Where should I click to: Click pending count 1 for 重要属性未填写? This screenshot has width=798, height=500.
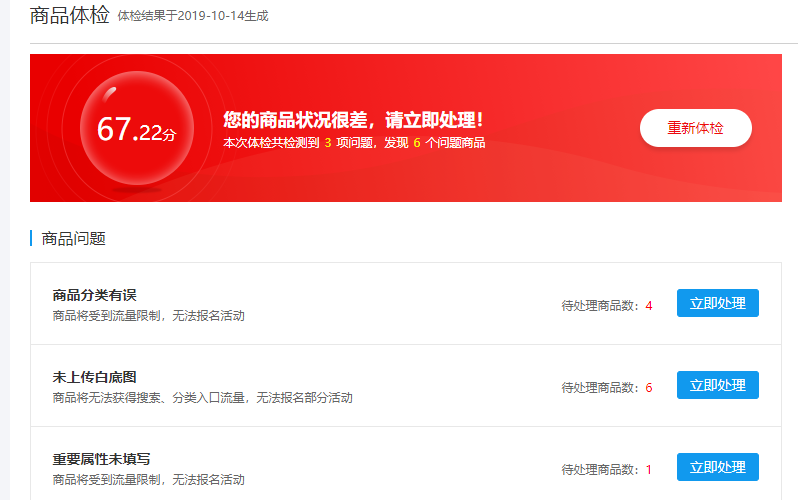coord(648,469)
